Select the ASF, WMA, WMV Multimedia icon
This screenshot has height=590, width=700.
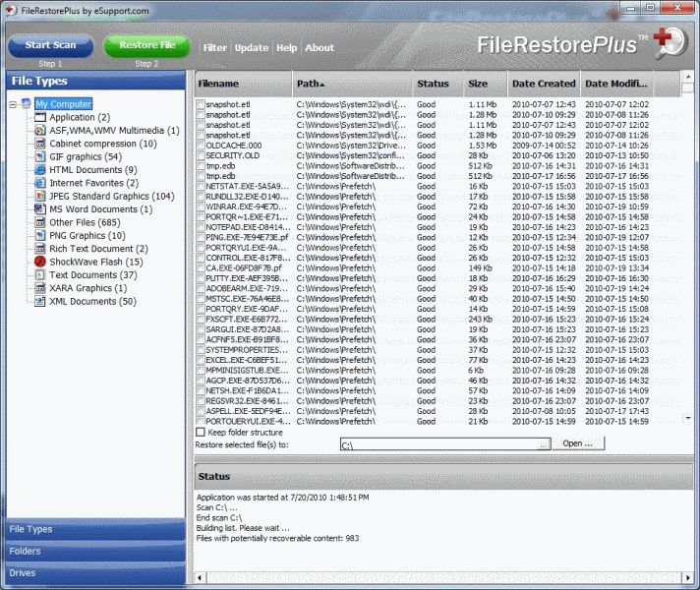40,130
